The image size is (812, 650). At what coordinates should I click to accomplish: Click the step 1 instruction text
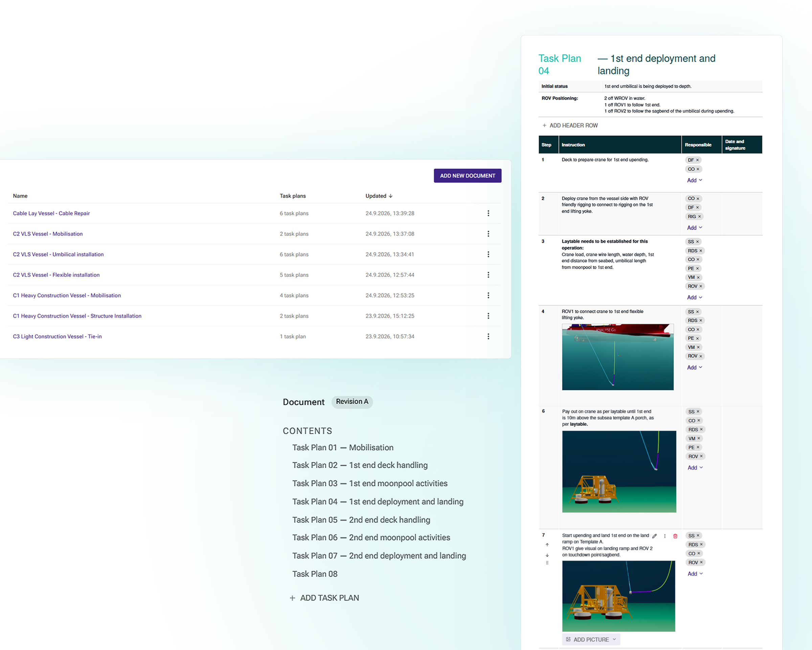(x=605, y=160)
